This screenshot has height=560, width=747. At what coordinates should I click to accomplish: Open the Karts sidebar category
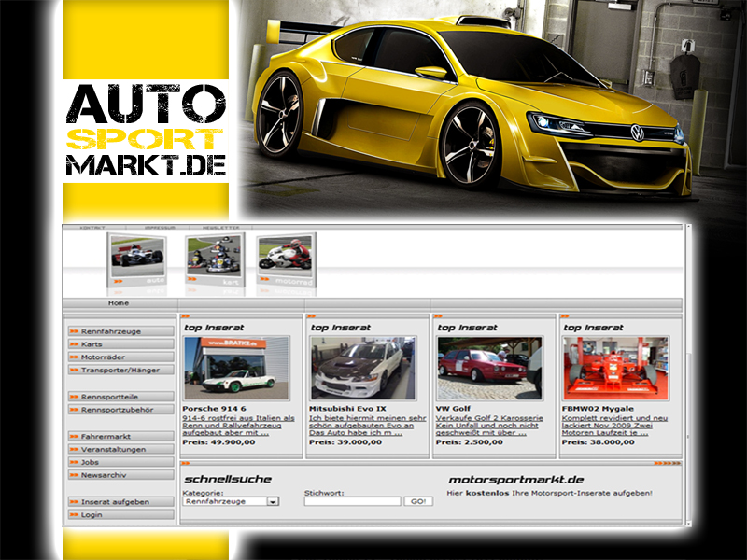click(x=121, y=343)
